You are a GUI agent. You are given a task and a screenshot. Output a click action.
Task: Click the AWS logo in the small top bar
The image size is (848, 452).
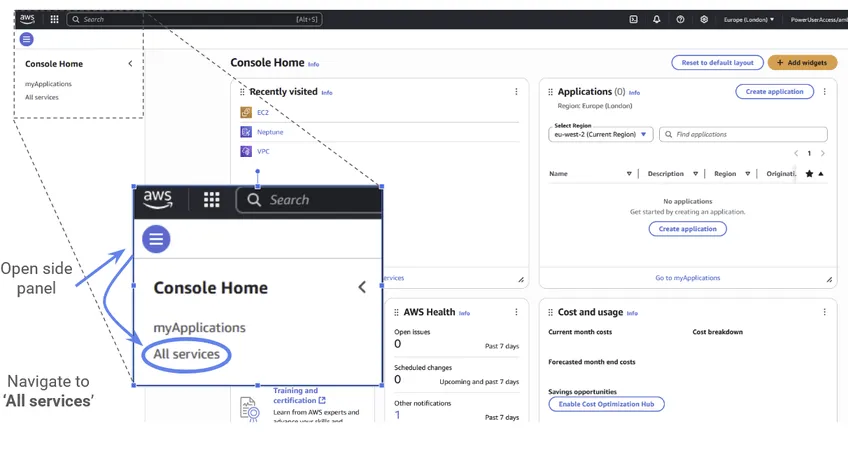(x=27, y=19)
